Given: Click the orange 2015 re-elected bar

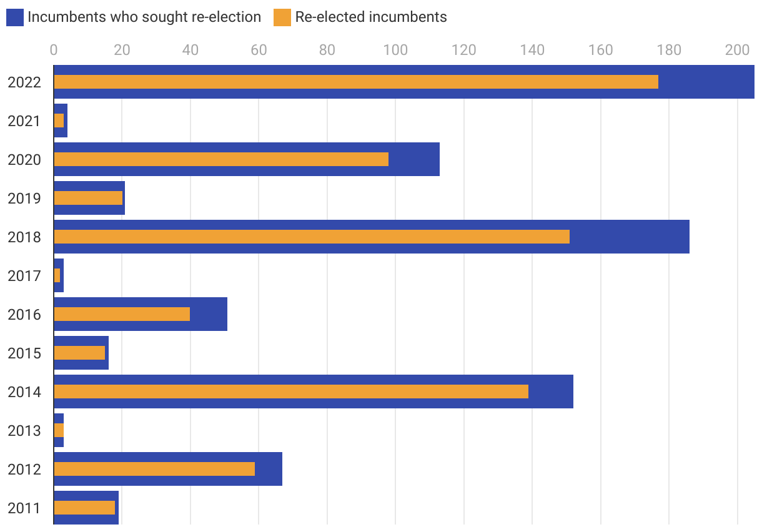Looking at the screenshot, I should point(79,353).
